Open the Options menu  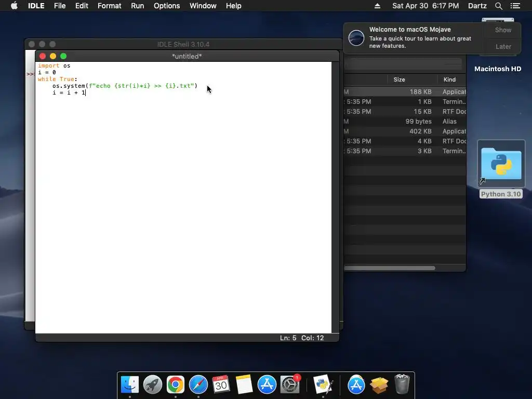[x=167, y=6]
